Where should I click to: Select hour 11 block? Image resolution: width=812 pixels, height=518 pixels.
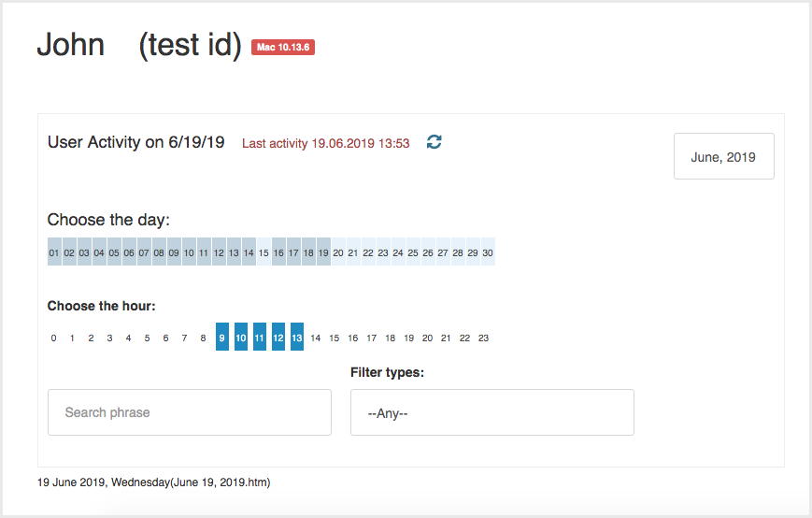click(x=260, y=337)
